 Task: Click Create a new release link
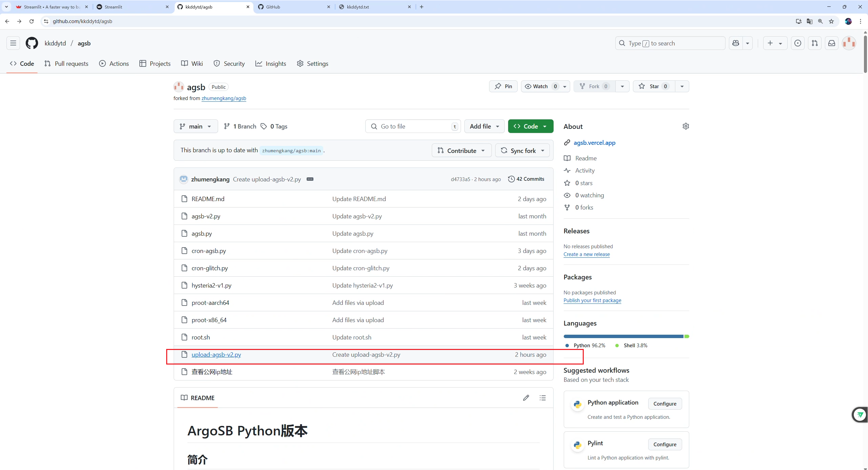click(x=586, y=254)
